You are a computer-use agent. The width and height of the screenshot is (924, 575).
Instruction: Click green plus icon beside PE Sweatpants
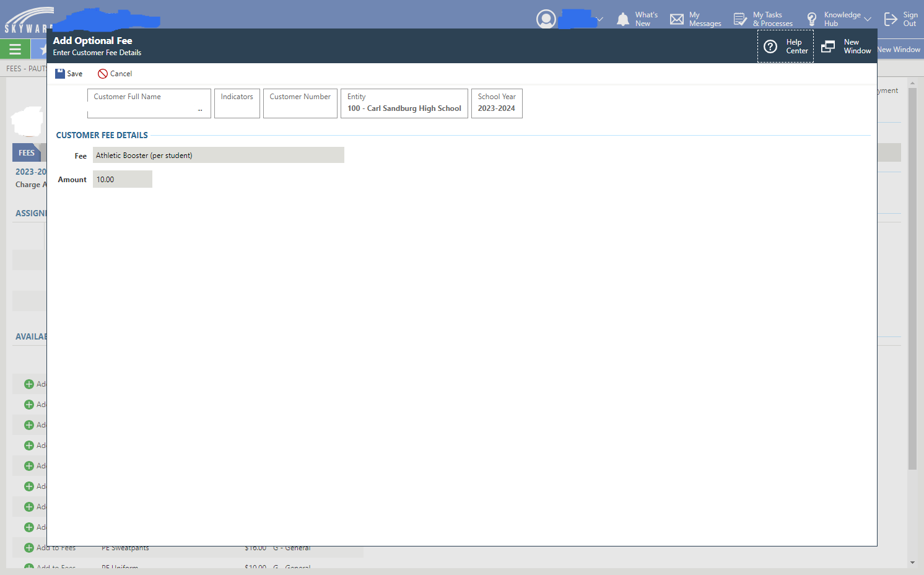[x=29, y=548]
